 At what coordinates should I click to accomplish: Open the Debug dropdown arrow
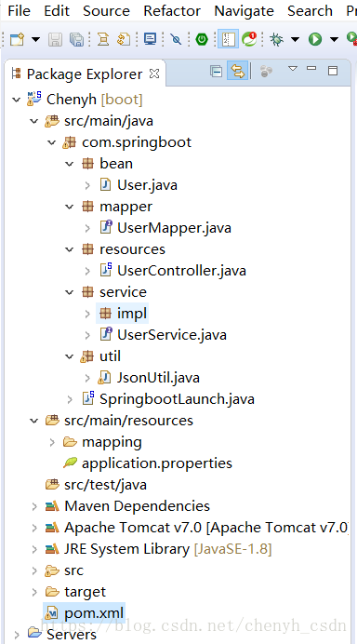click(x=295, y=40)
